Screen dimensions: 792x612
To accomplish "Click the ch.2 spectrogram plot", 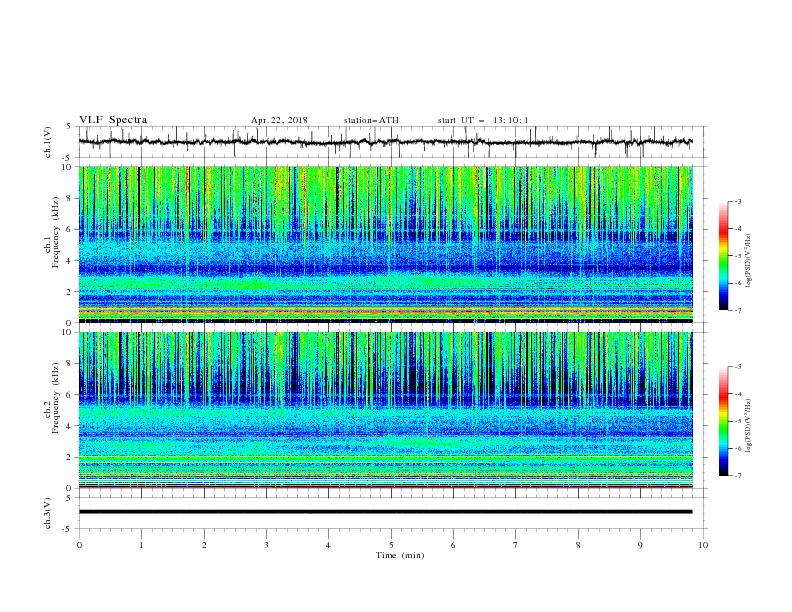I will pyautogui.click(x=385, y=410).
